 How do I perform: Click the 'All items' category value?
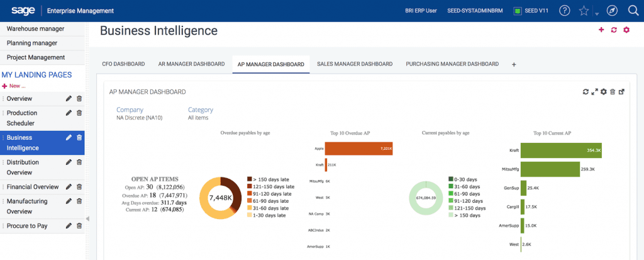coord(198,118)
